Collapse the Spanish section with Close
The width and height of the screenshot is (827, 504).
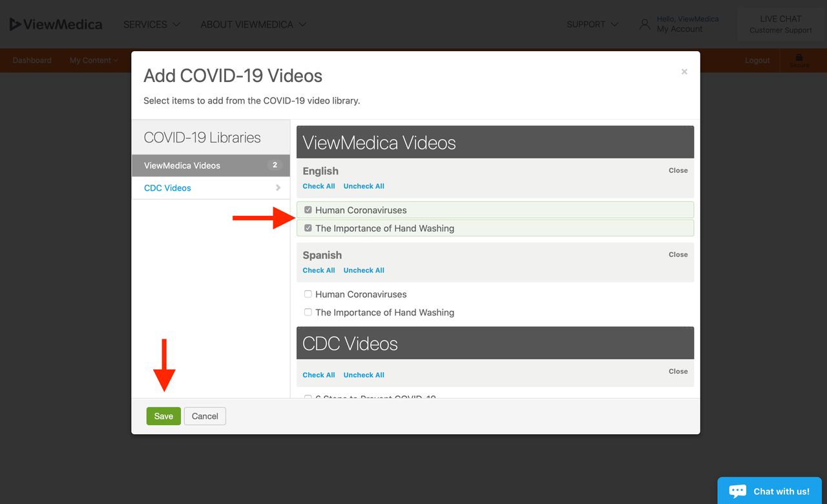[678, 255]
